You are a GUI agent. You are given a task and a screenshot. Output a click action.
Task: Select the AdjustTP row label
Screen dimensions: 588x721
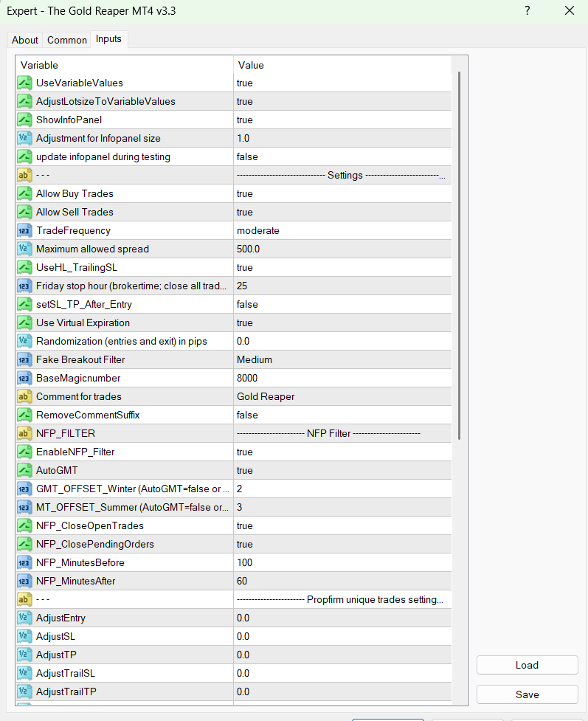56,655
